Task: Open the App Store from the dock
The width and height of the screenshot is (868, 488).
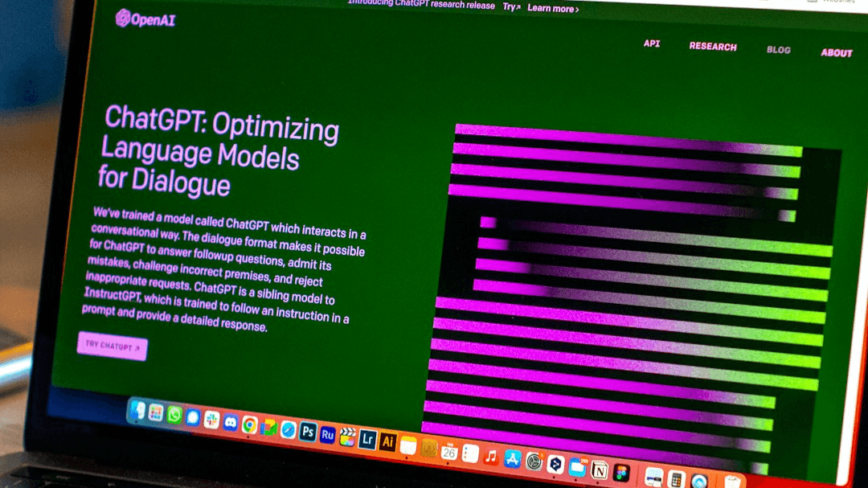Action: (513, 459)
